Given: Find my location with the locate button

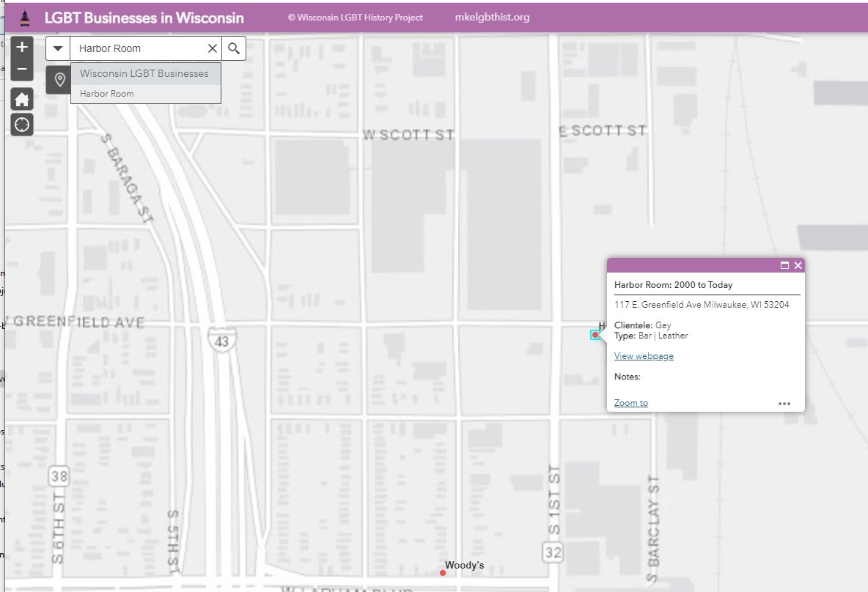Looking at the screenshot, I should click(22, 125).
